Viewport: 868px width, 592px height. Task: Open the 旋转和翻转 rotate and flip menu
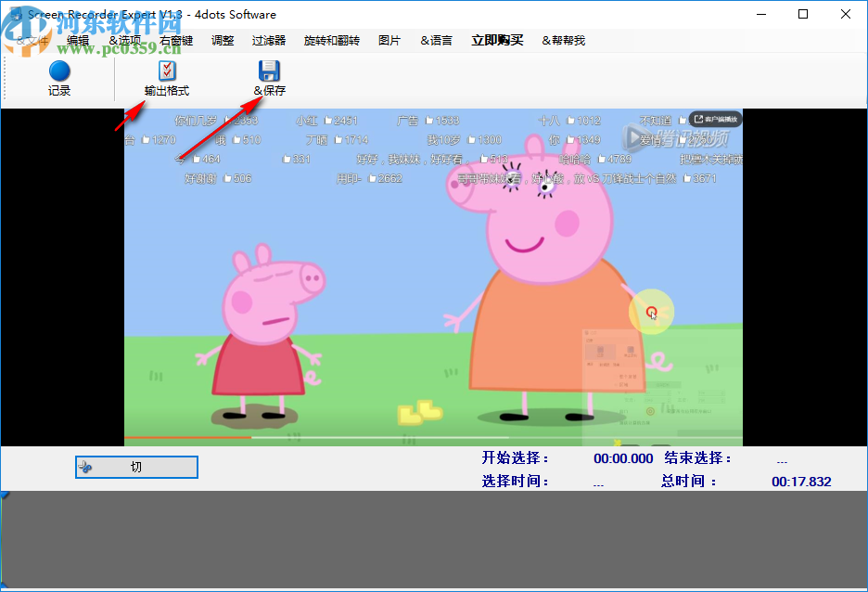[x=330, y=40]
